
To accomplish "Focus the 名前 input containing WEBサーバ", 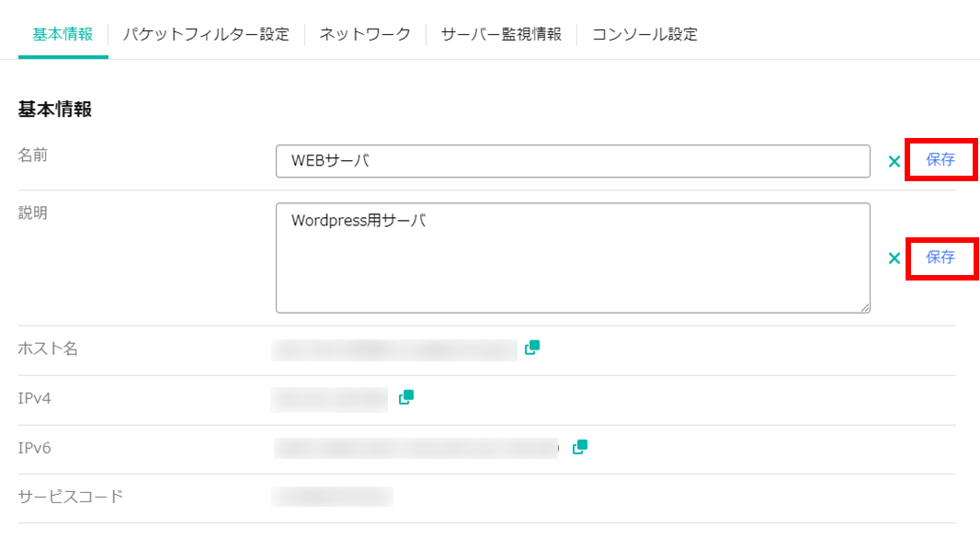I will point(572,161).
